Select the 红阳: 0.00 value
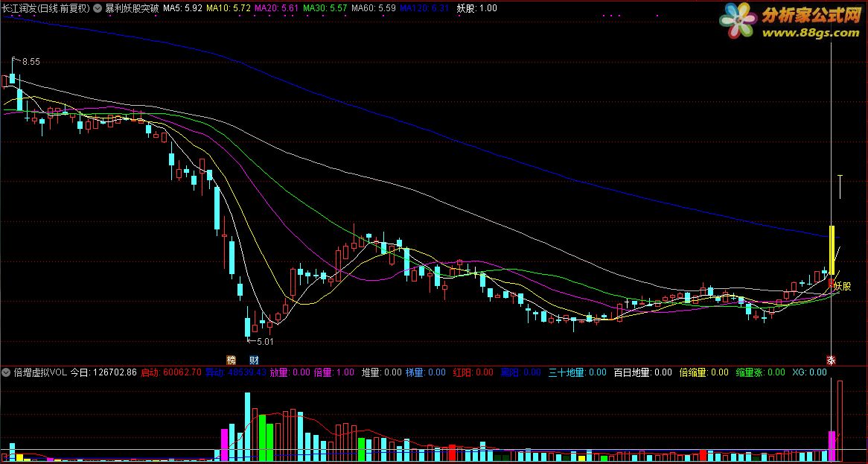This screenshot has height=464, width=868. (x=473, y=372)
